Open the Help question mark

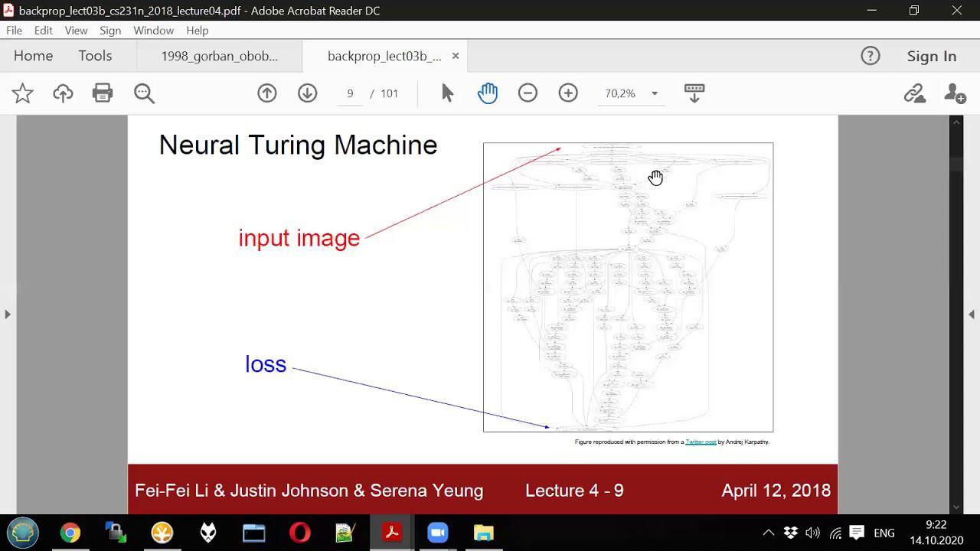coord(871,56)
